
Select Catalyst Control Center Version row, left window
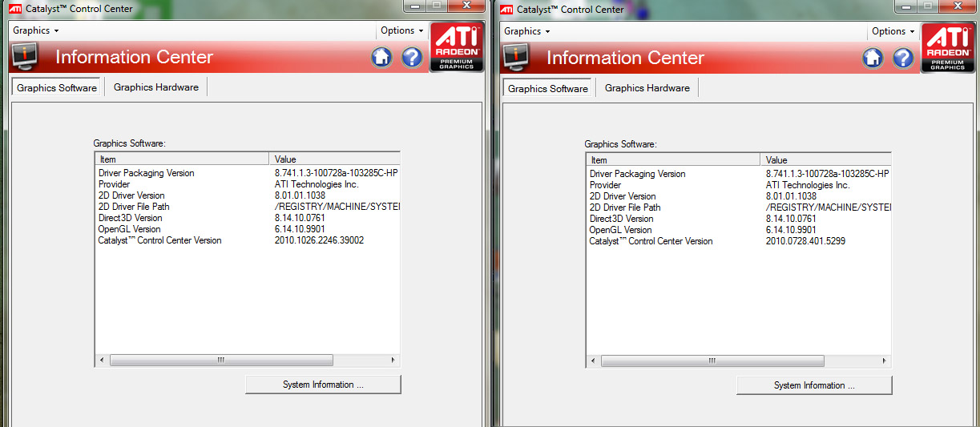pyautogui.click(x=248, y=240)
